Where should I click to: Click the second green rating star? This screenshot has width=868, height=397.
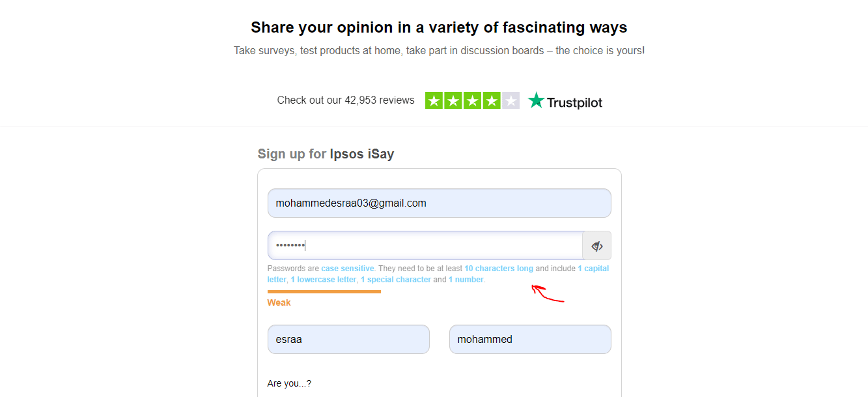[453, 100]
